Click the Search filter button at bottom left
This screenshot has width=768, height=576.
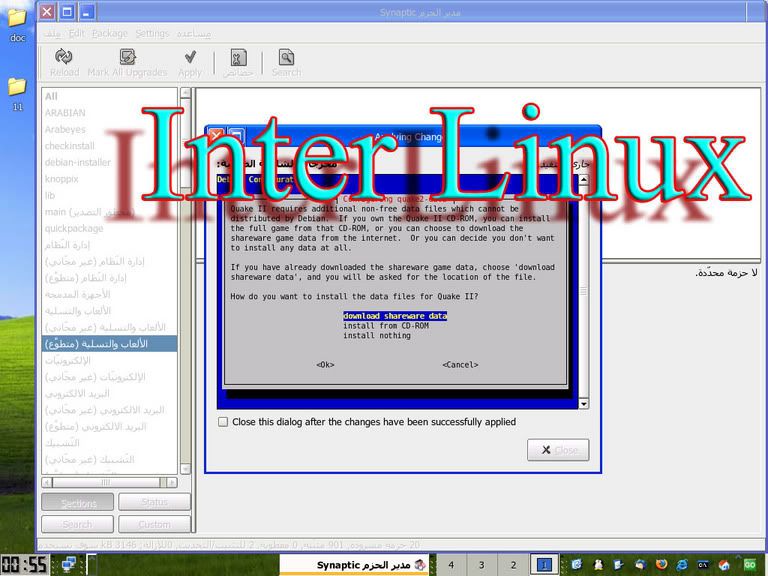78,524
